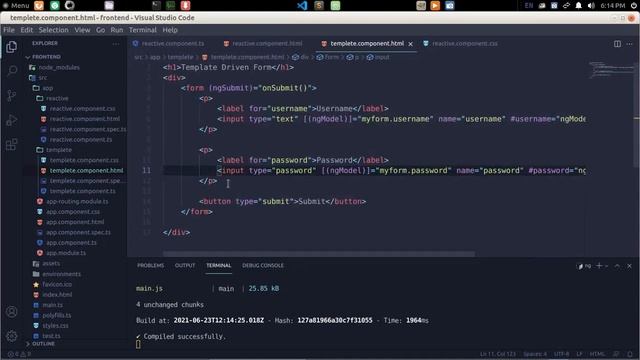Click the red downloader icon in top panel
This screenshot has height=360, width=640.
click(x=185, y=5)
